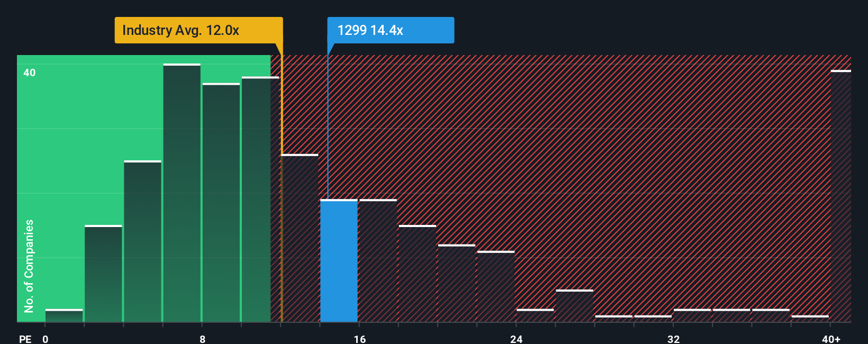Select the green bar at PE 2-4

coord(103,273)
